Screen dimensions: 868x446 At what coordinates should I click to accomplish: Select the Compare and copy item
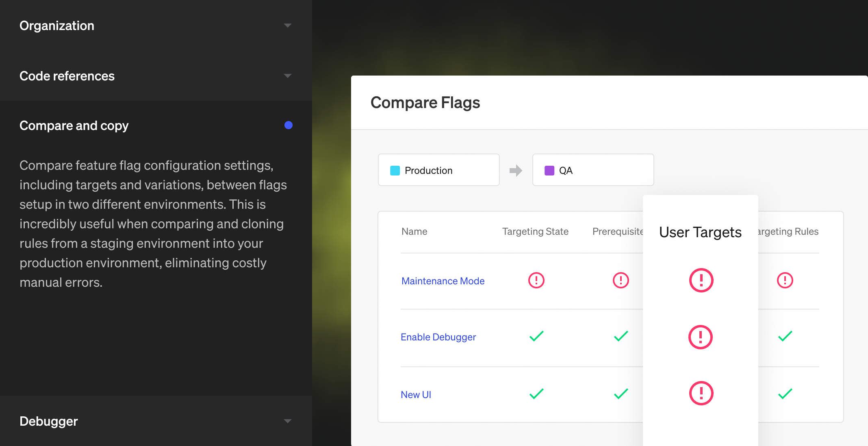[x=74, y=126]
